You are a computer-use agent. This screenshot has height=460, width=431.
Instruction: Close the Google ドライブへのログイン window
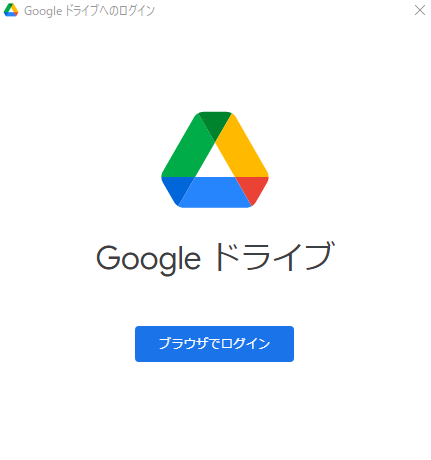pyautogui.click(x=420, y=10)
